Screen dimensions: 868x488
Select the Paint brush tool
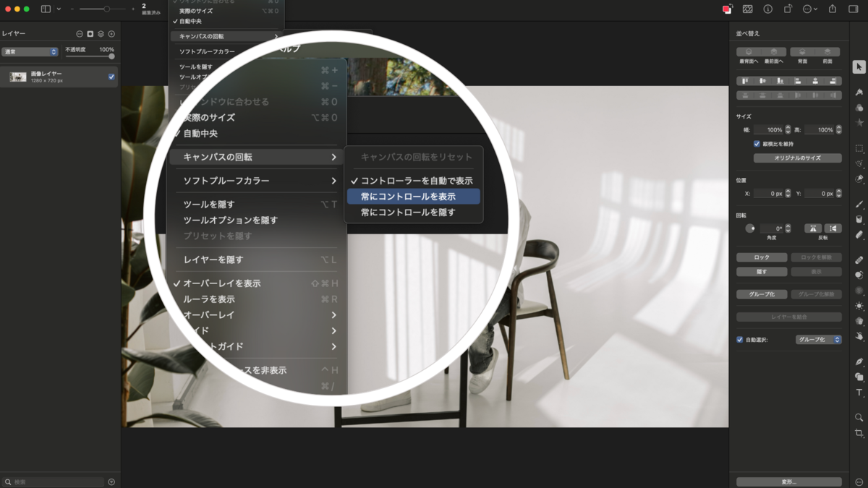[859, 205]
